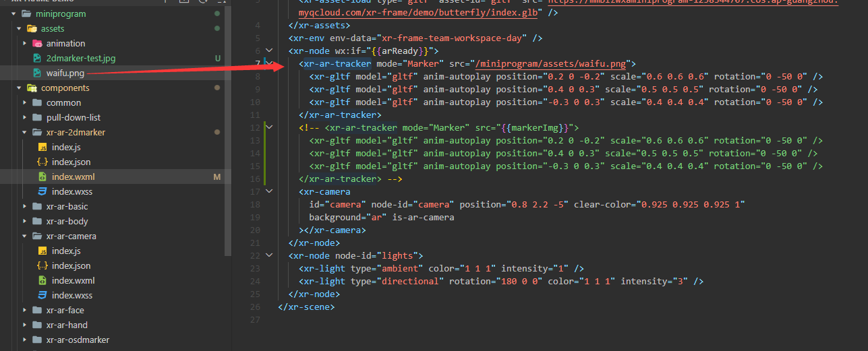Click the components folder icon
Viewport: 868px width, 351px height.
click(x=32, y=88)
